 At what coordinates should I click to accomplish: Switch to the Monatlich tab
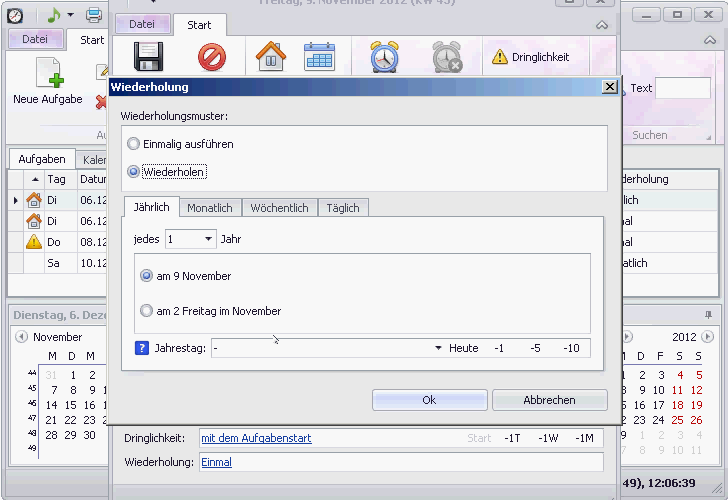click(210, 208)
